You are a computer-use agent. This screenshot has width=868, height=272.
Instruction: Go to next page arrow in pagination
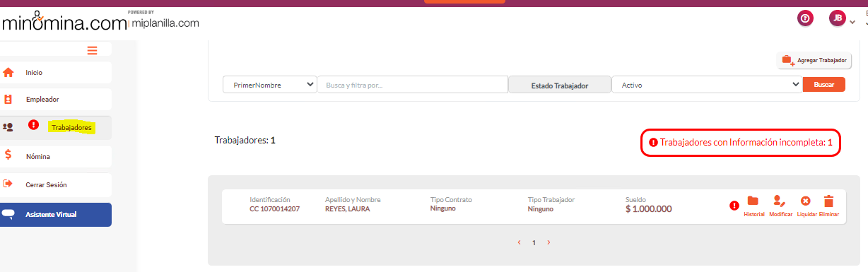[549, 242]
